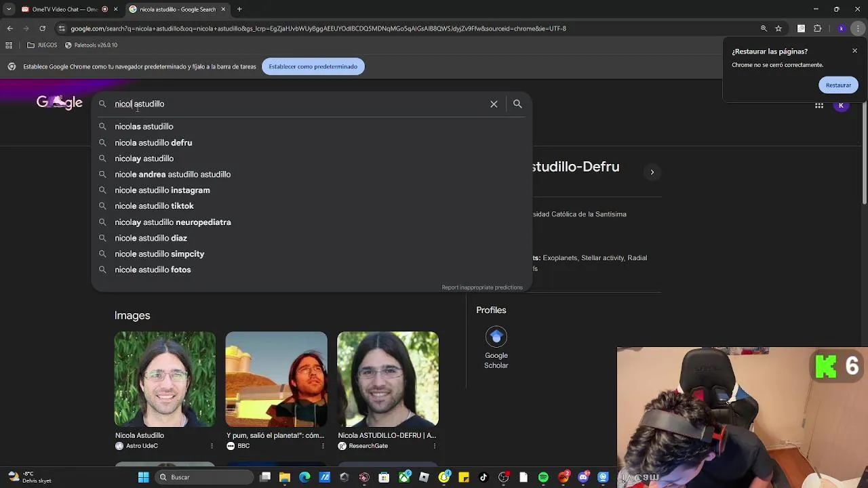Open the Windows Start menu
Screen dimensions: 868x488
click(144, 477)
